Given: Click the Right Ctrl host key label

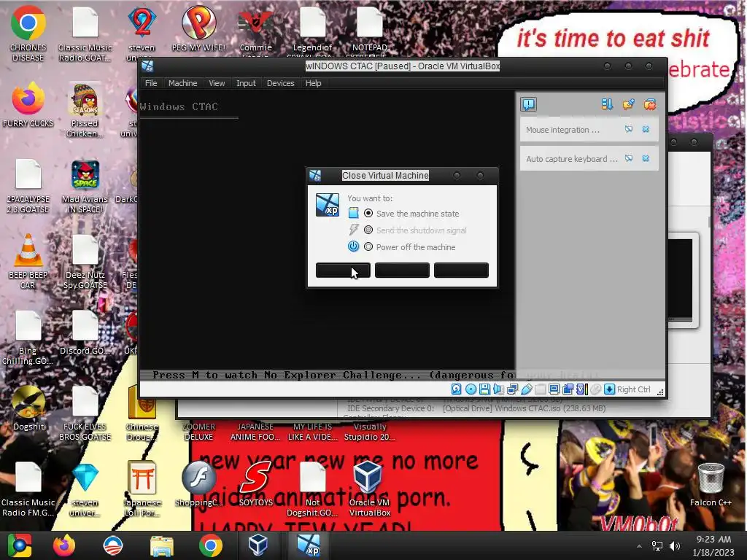Looking at the screenshot, I should pyautogui.click(x=633, y=389).
